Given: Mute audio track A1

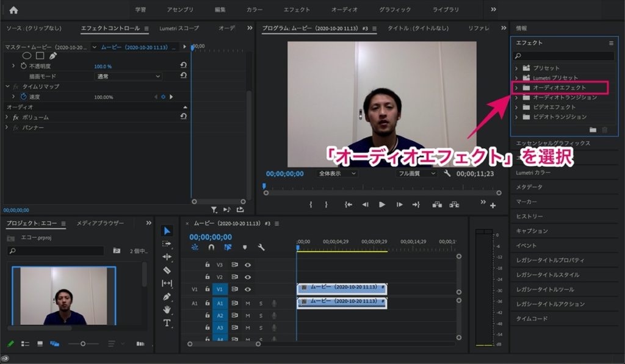Looking at the screenshot, I should (248, 304).
